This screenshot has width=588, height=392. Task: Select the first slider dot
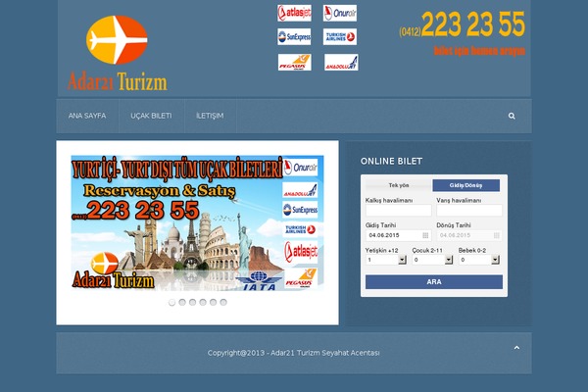(171, 303)
